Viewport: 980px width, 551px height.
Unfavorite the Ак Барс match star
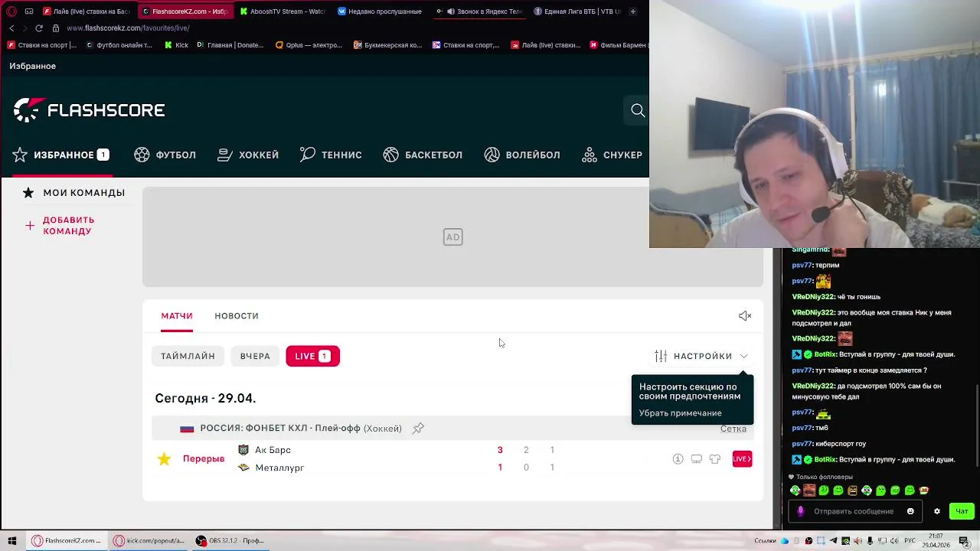coord(164,459)
